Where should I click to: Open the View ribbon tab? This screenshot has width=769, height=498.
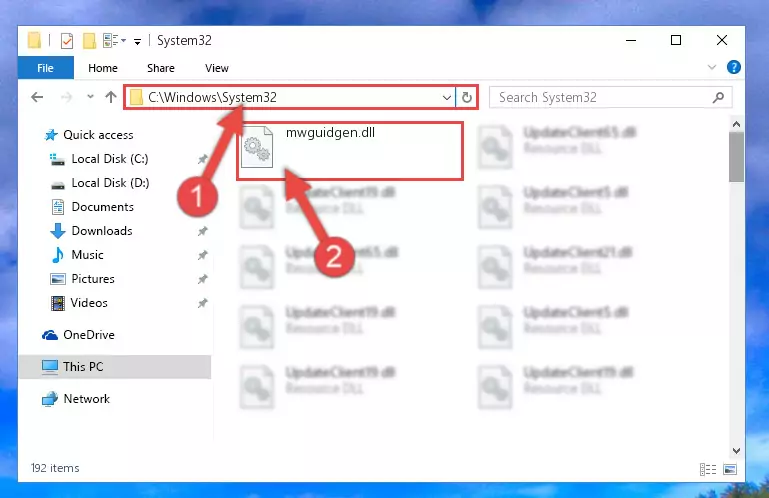click(217, 68)
